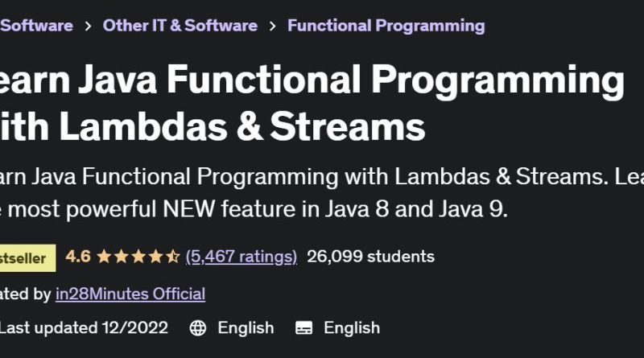Click the closed captions icon

[304, 328]
